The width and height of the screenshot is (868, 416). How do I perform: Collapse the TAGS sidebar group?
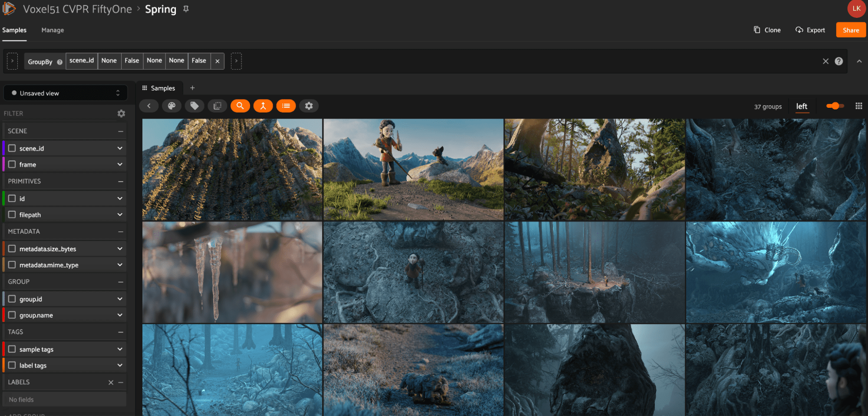(x=121, y=332)
